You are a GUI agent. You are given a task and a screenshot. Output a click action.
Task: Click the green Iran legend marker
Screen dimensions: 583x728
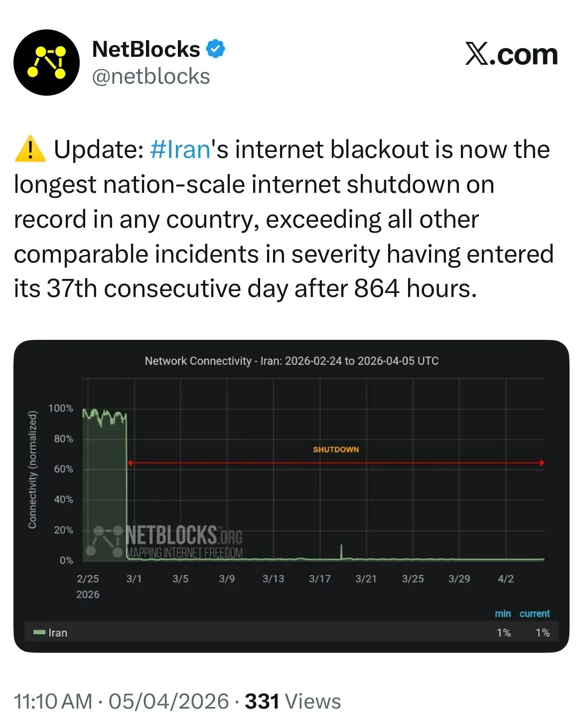[x=39, y=632]
